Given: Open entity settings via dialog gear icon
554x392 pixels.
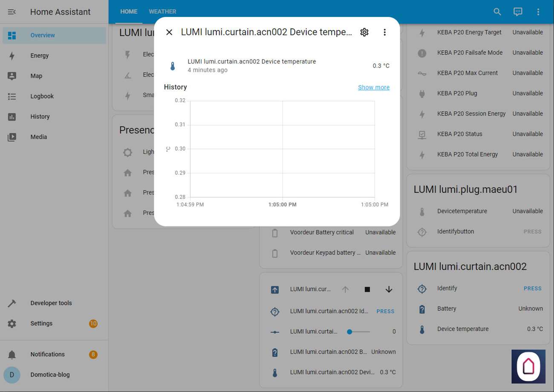Looking at the screenshot, I should pyautogui.click(x=364, y=32).
